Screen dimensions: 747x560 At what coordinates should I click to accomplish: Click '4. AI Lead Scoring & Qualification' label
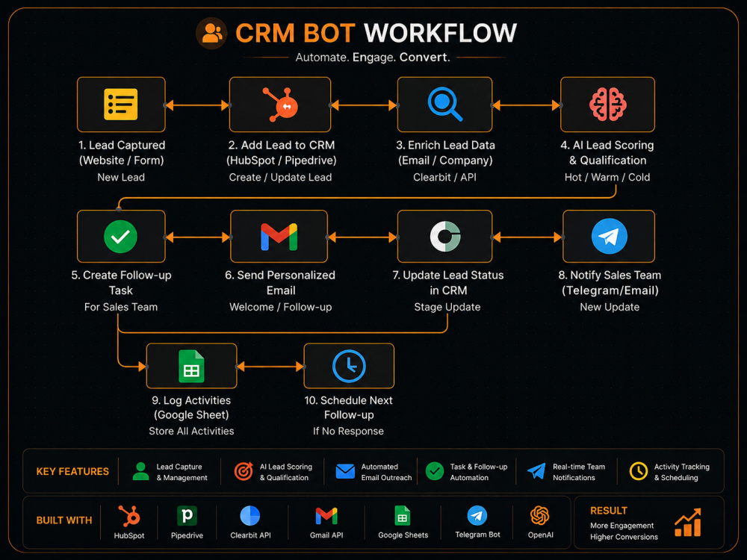click(x=607, y=153)
